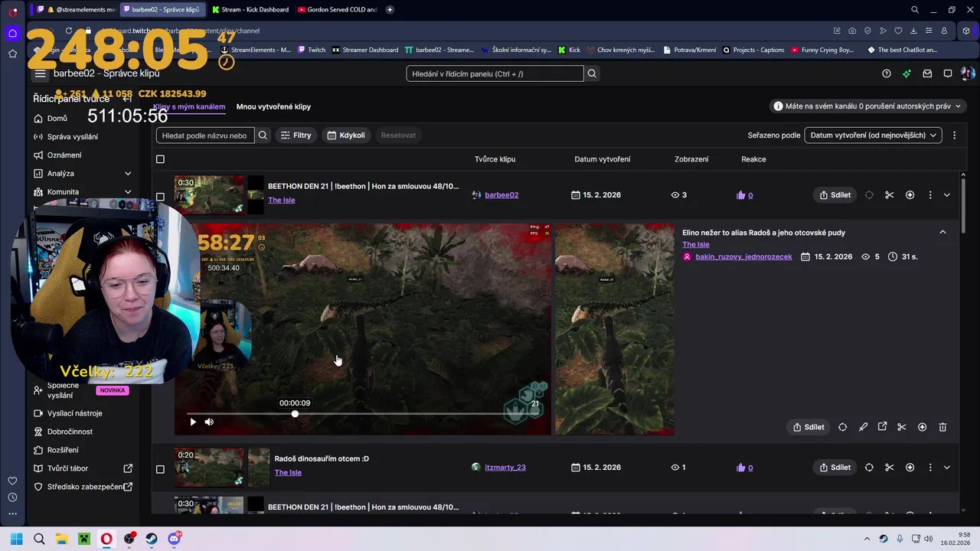Switch to Mnou vytvořené klipy tab
Screen dimensions: 980x551
(273, 106)
